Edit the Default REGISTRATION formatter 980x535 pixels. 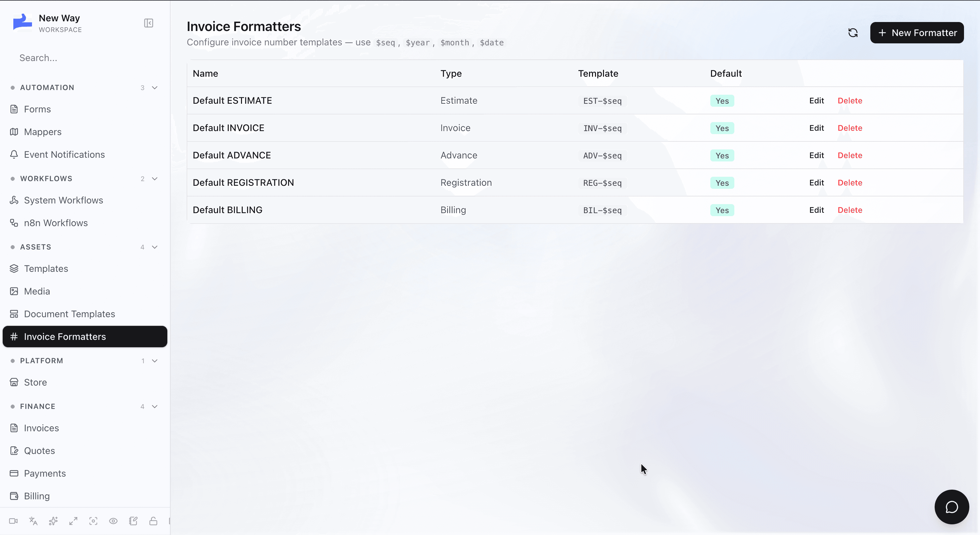[816, 183]
